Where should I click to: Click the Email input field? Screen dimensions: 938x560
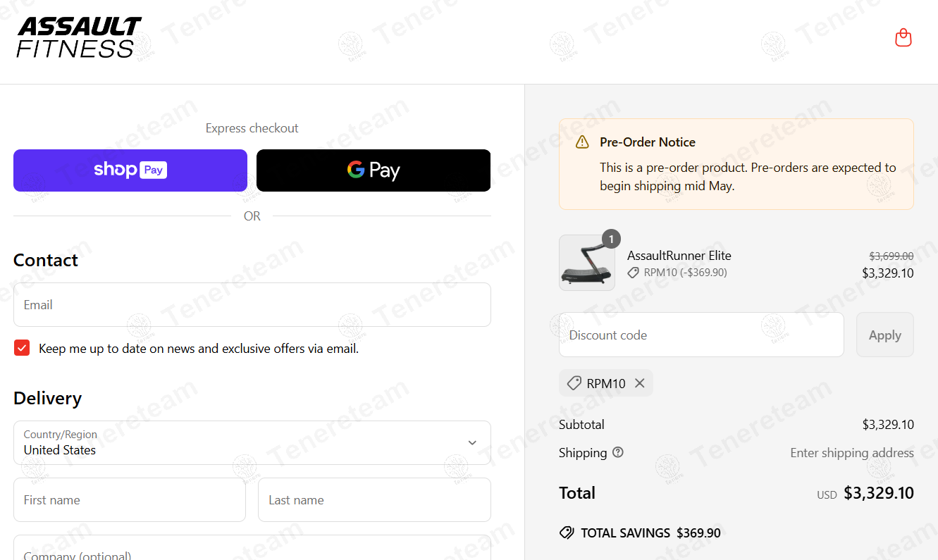252,305
